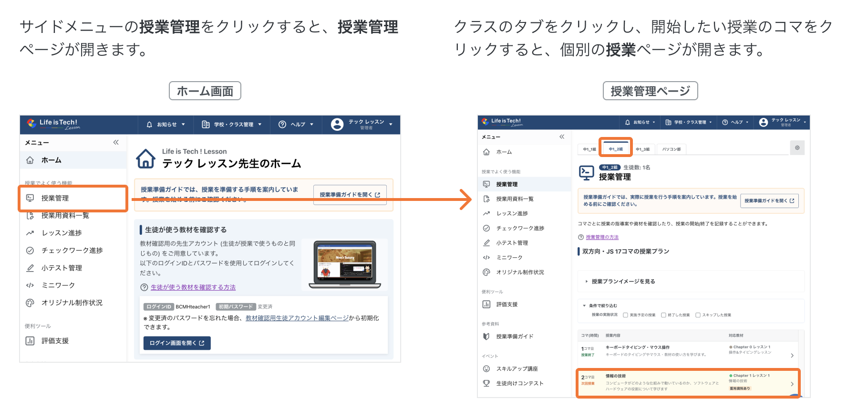The image size is (868, 399).
Task: Enable the 終了した授業 filter checkbox
Action: (x=663, y=315)
